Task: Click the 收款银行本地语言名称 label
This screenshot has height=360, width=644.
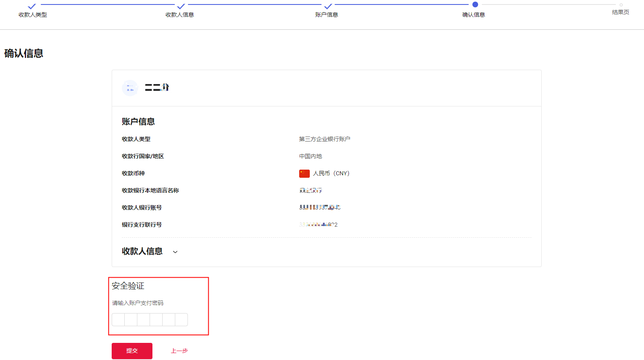Action: 150,191
